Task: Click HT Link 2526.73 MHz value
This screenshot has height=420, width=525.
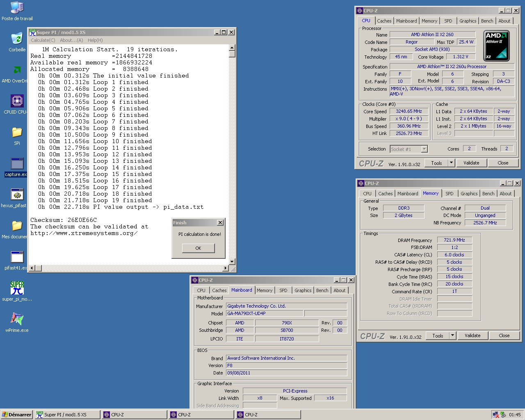Action: tap(409, 133)
